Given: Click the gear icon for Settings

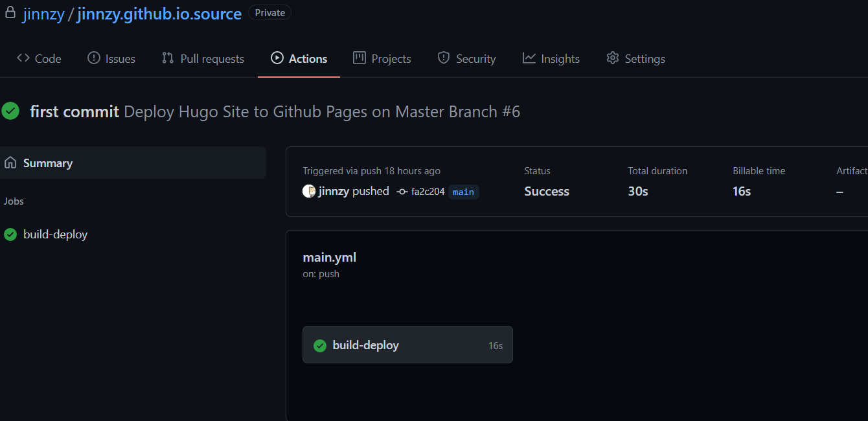Looking at the screenshot, I should [612, 58].
